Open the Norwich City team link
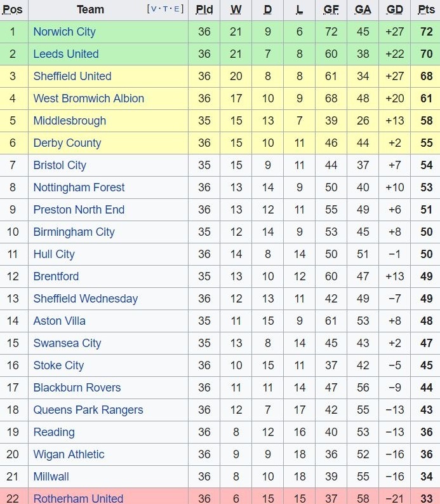Screen dimensions: 440x504 (64, 32)
